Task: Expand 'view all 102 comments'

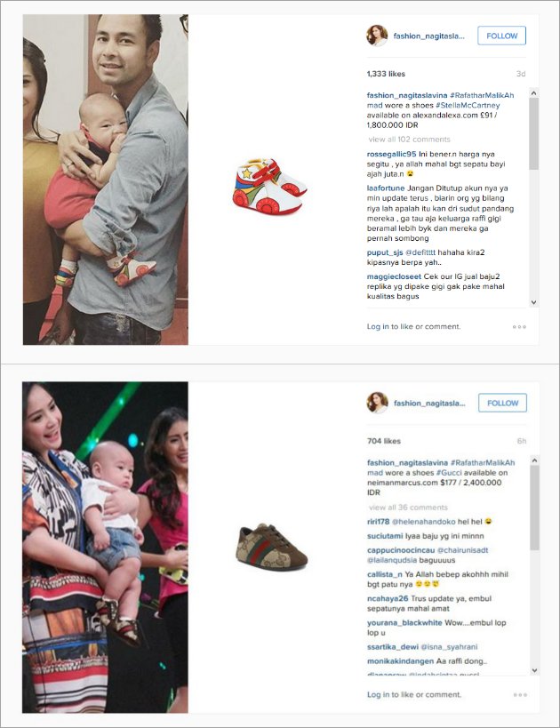Action: coord(409,140)
